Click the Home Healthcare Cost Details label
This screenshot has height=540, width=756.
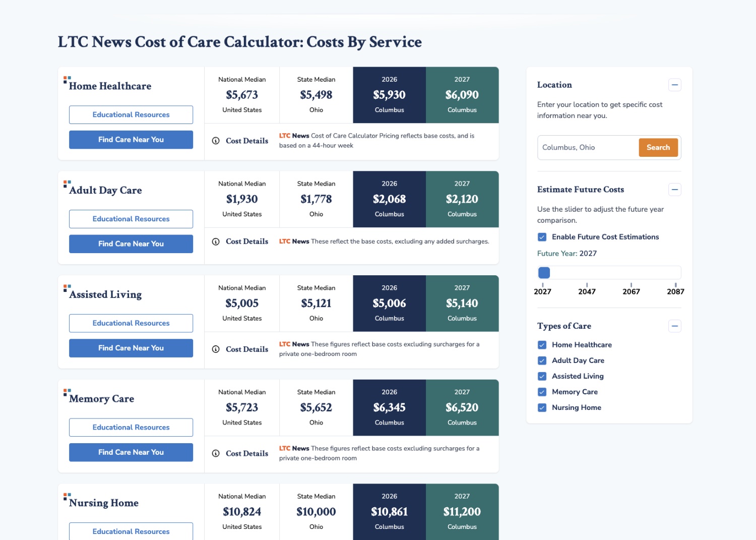point(247,141)
